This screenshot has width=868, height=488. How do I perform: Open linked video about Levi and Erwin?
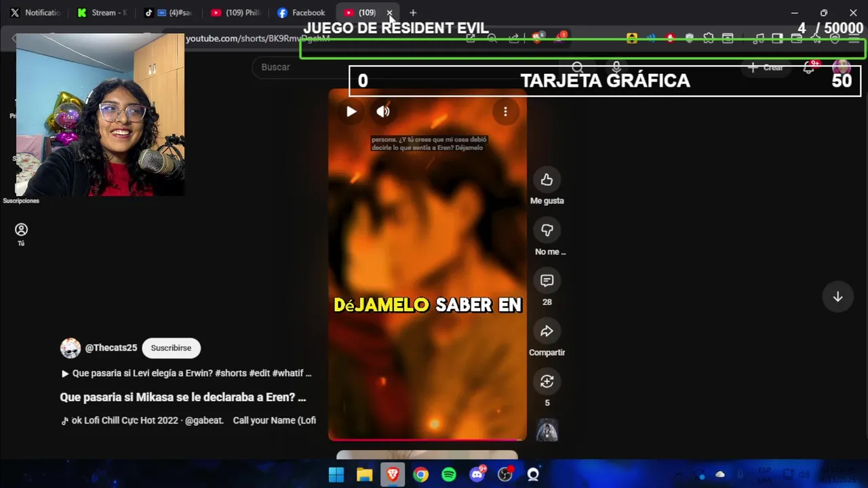(186, 373)
